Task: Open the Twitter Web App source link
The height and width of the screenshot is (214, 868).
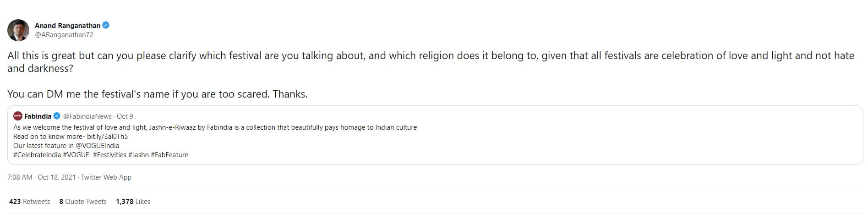Action: point(106,177)
